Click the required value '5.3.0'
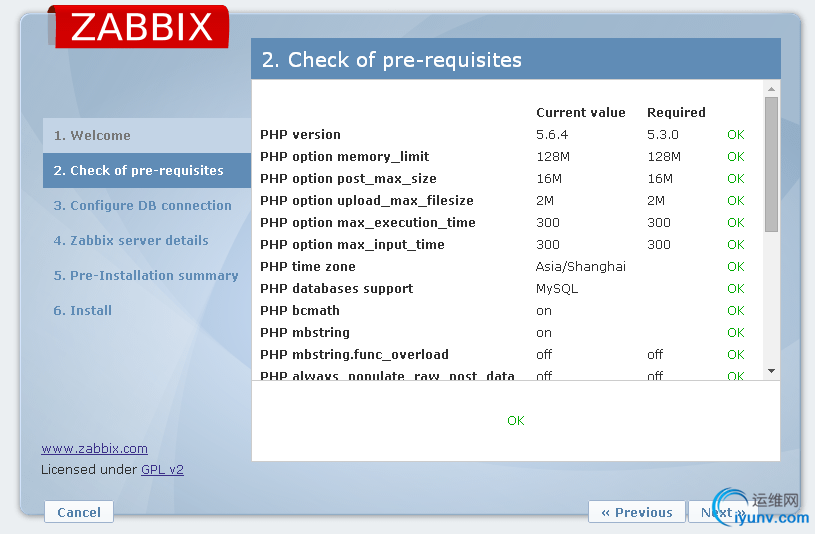815x534 pixels. pyautogui.click(x=663, y=135)
